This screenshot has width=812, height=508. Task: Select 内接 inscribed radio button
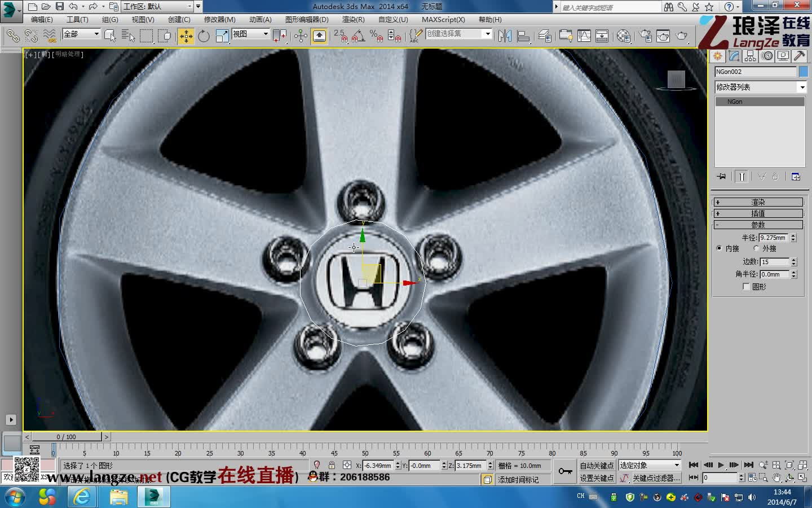point(719,248)
